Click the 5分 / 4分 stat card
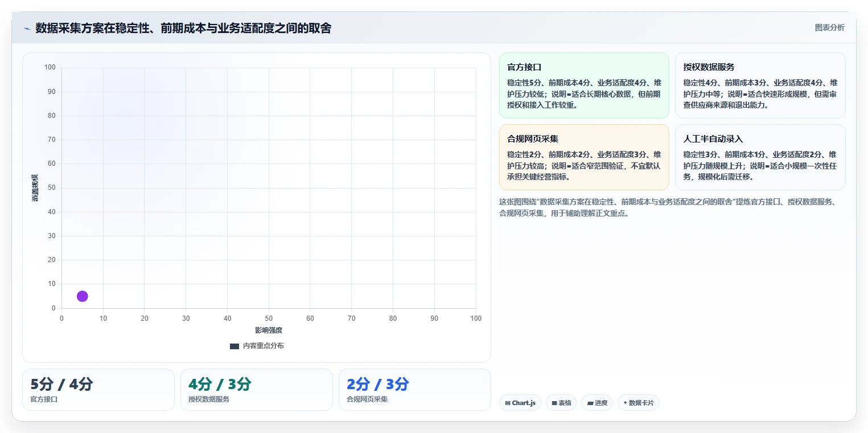The height and width of the screenshot is (433, 868). point(98,390)
